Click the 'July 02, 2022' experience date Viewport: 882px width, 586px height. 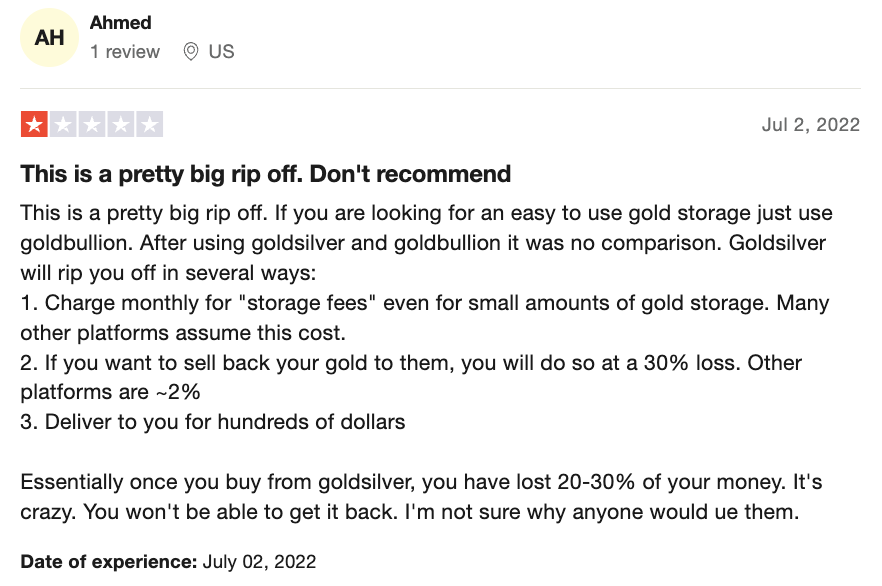coord(259,561)
